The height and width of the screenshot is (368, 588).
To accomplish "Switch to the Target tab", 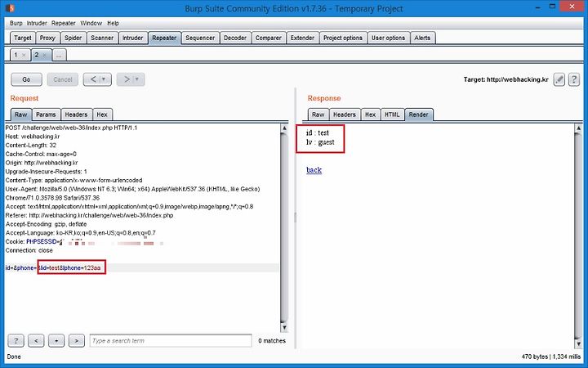I will pyautogui.click(x=23, y=38).
